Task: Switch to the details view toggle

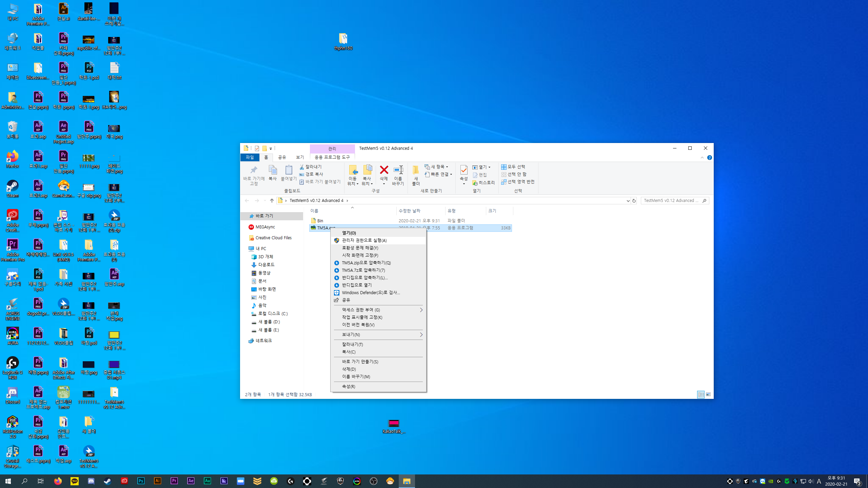Action: tap(701, 394)
